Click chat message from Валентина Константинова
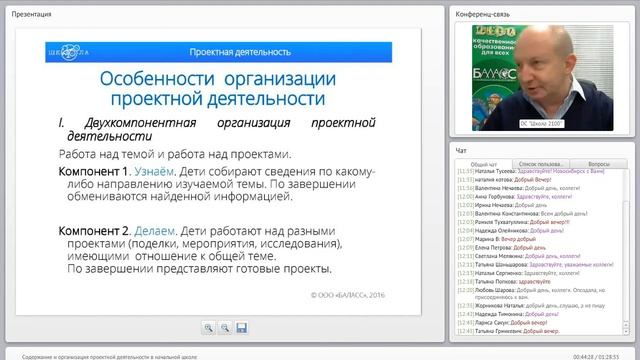The width and height of the screenshot is (640, 360). pos(522,214)
